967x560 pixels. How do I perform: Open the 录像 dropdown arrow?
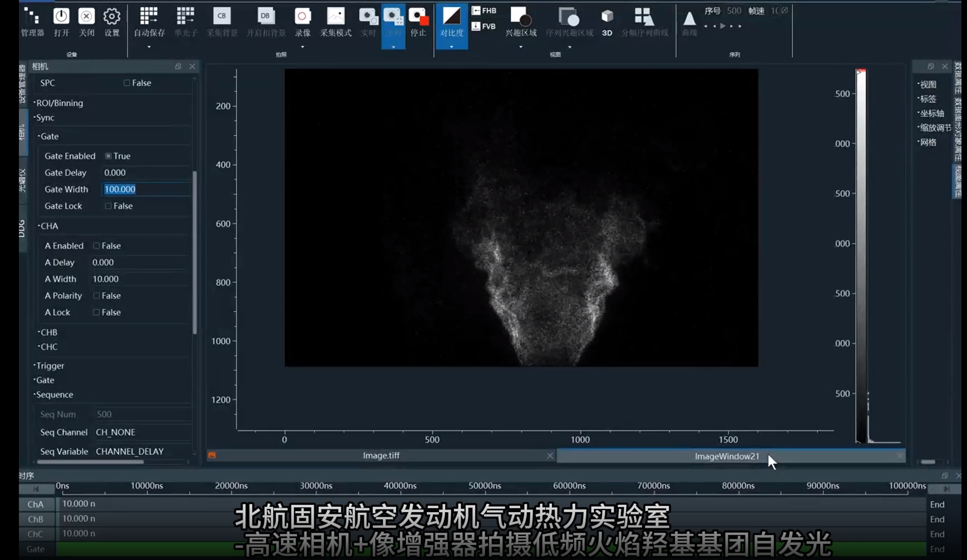click(x=303, y=47)
